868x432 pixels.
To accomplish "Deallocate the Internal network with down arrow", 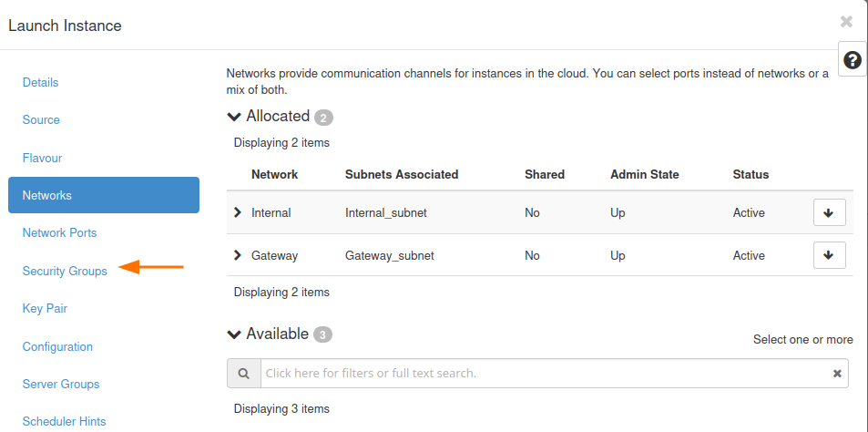I will pos(829,212).
